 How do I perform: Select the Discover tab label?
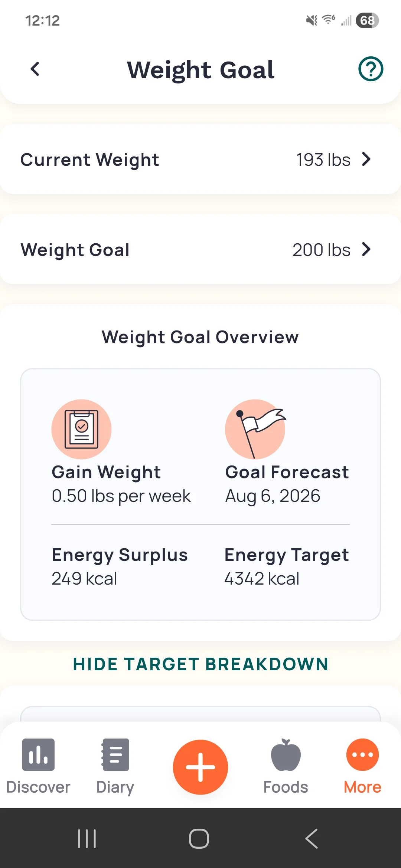click(38, 787)
